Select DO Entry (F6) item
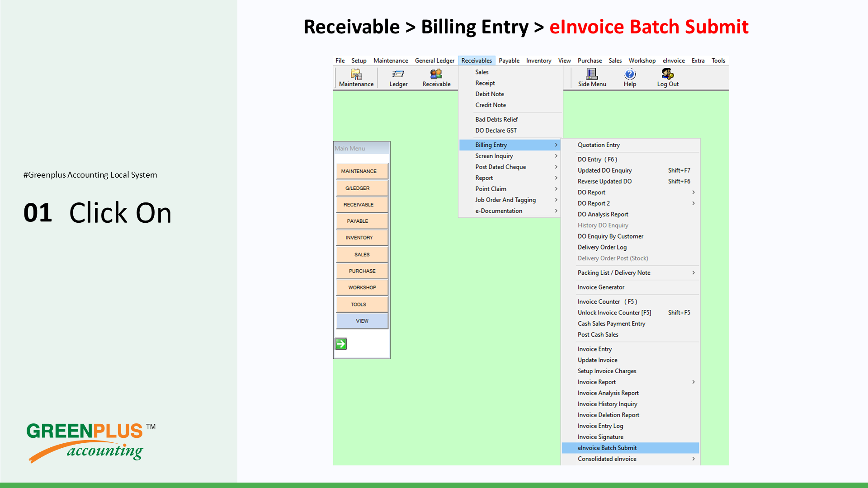 pos(630,160)
